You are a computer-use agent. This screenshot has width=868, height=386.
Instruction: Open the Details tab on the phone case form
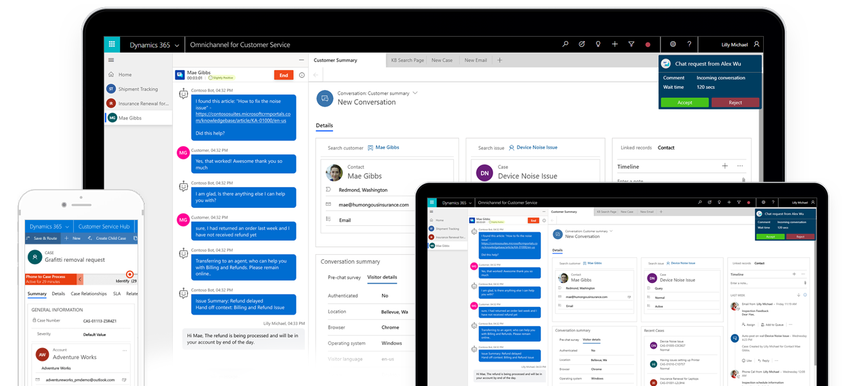59,294
